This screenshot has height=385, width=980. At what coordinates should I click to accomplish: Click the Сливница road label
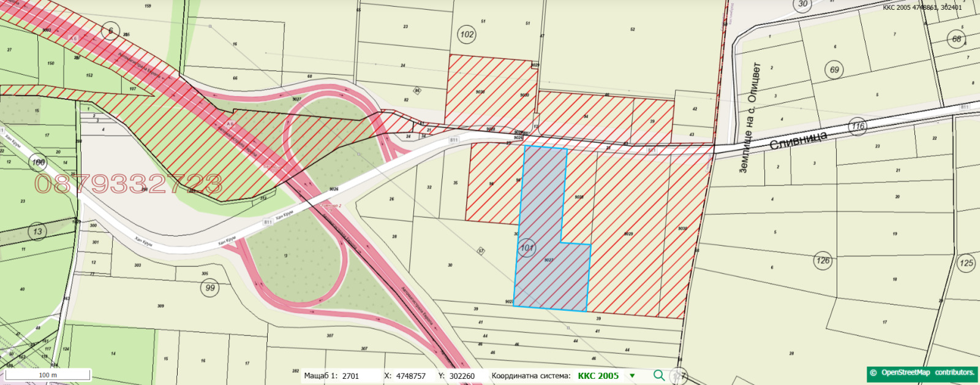[797, 140]
